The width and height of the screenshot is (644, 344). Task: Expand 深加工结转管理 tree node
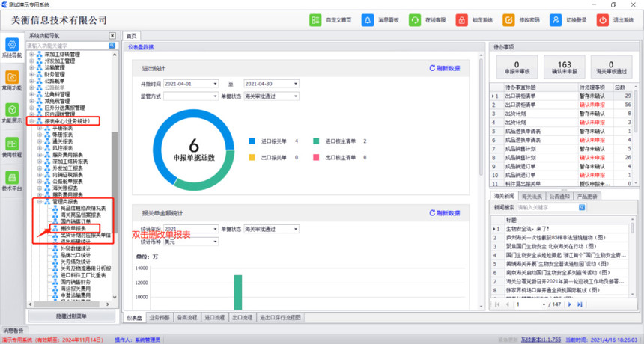[31, 54]
